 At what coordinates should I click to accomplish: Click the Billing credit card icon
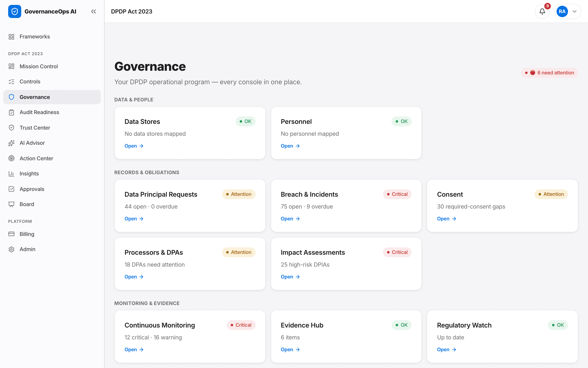point(11,234)
